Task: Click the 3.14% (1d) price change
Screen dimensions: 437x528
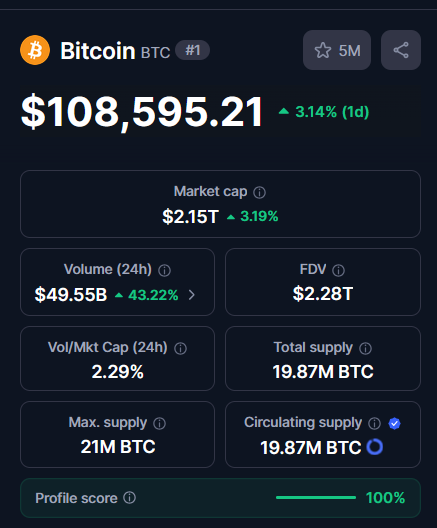Action: pyautogui.click(x=324, y=112)
